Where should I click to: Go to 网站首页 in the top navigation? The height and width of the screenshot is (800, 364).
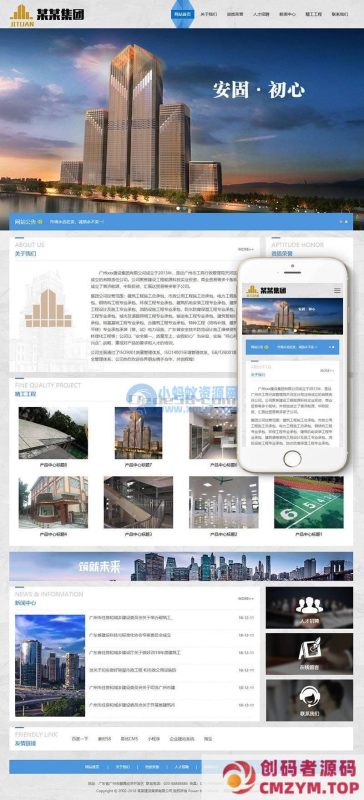pos(182,14)
